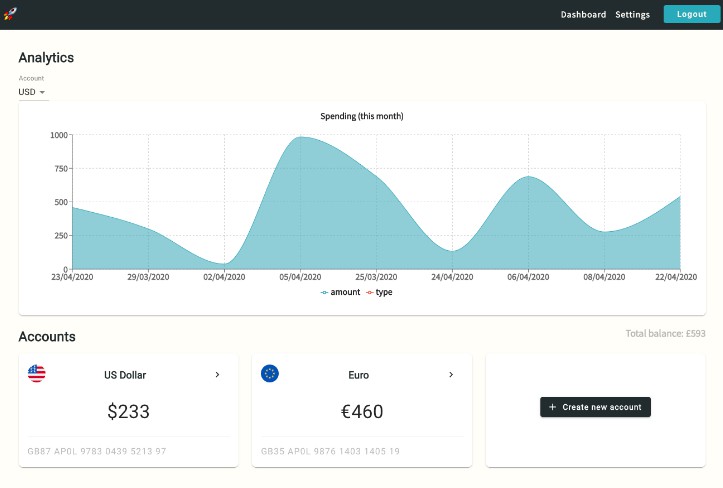Toggle the type series in chart legend

pos(383,292)
